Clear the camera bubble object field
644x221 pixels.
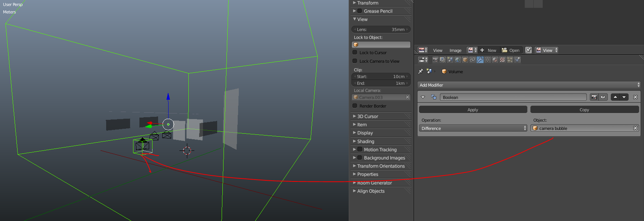pos(635,128)
